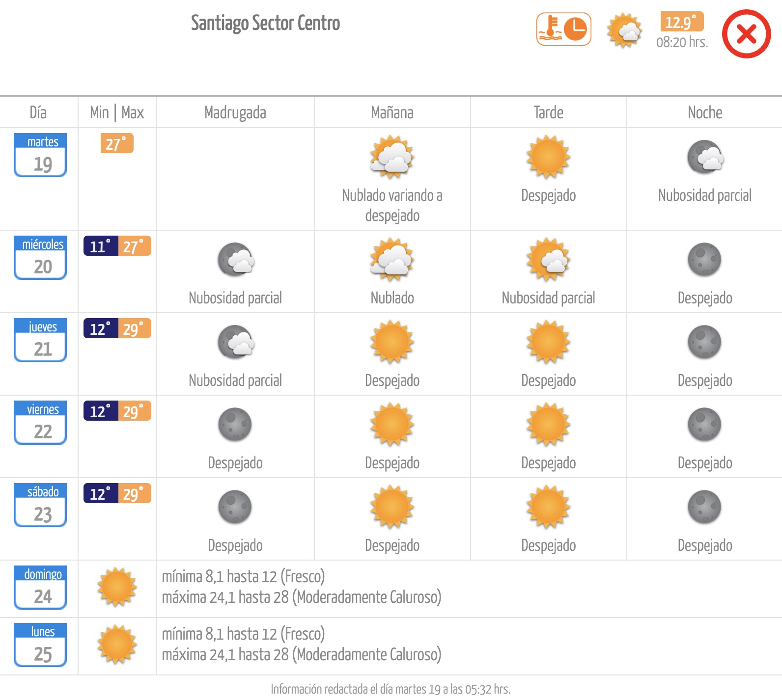Select the jueves 21 calendar icon
This screenshot has height=700, width=782.
point(40,340)
